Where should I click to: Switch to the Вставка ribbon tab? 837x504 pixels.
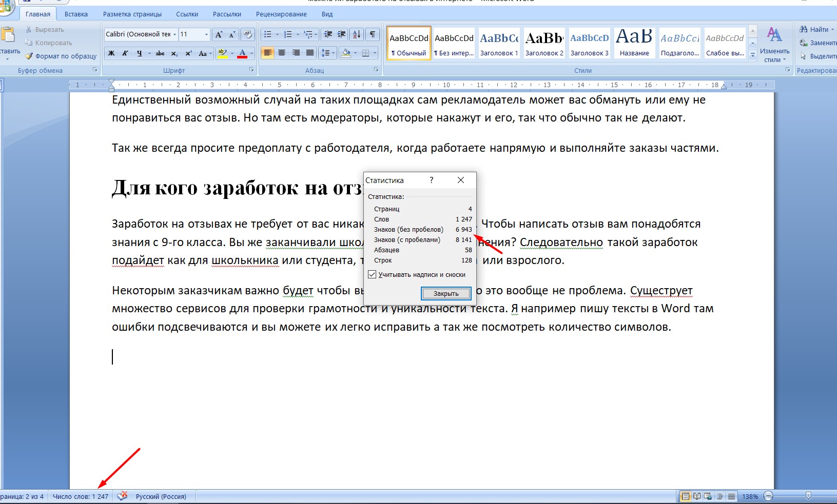76,14
